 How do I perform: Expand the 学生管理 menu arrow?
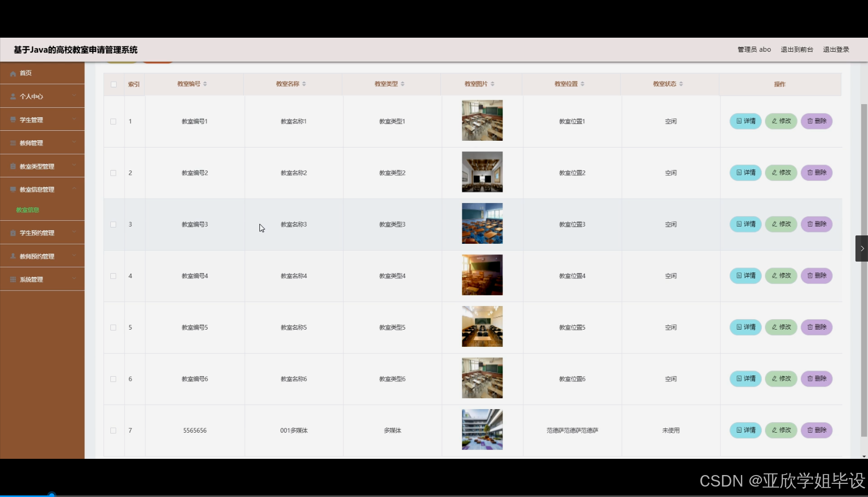point(74,119)
